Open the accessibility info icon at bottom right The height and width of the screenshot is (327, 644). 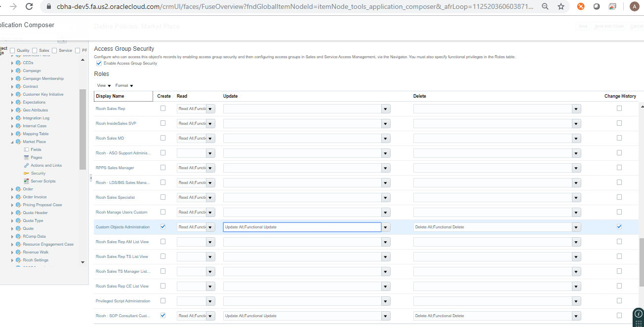[639, 314]
